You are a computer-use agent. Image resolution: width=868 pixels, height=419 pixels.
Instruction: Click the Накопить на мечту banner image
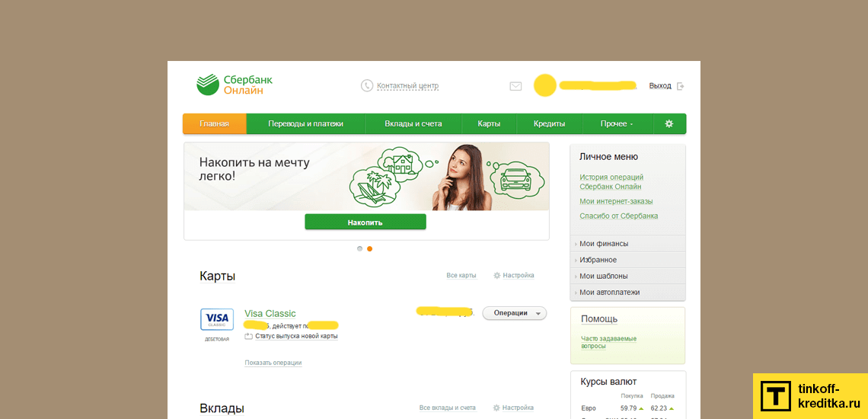point(366,177)
